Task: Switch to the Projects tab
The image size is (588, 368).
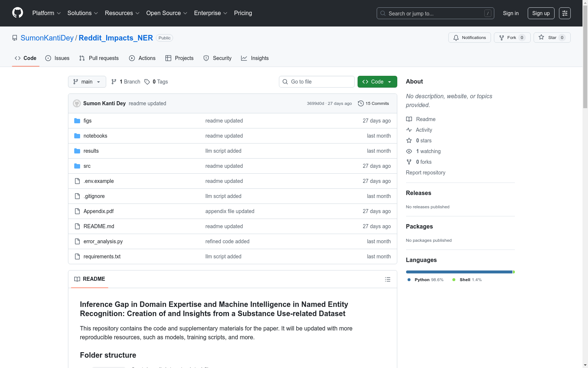Action: point(179,58)
